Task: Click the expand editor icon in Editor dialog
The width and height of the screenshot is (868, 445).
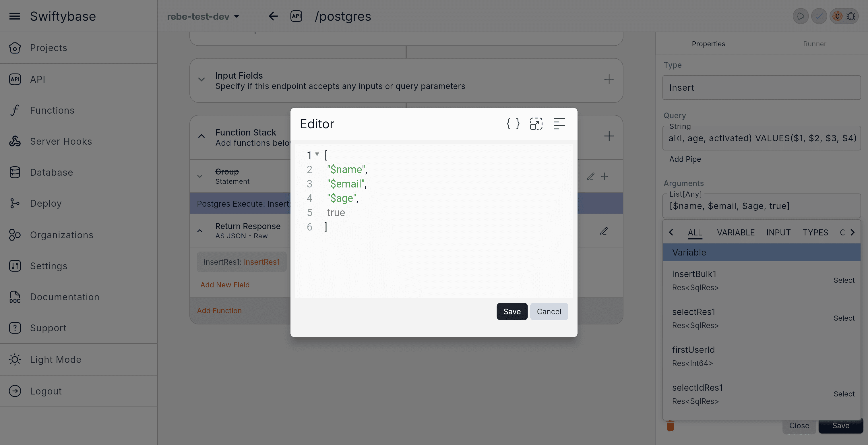Action: [536, 124]
